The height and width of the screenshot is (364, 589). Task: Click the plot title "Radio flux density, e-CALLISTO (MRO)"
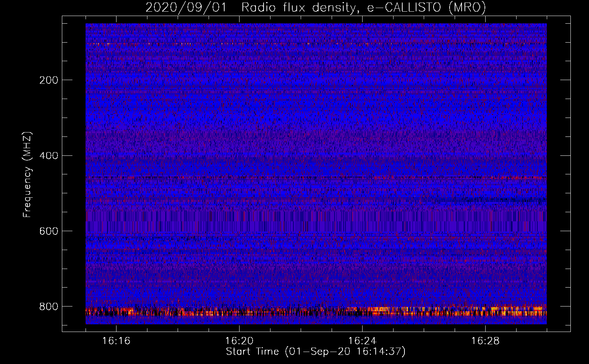363,8
